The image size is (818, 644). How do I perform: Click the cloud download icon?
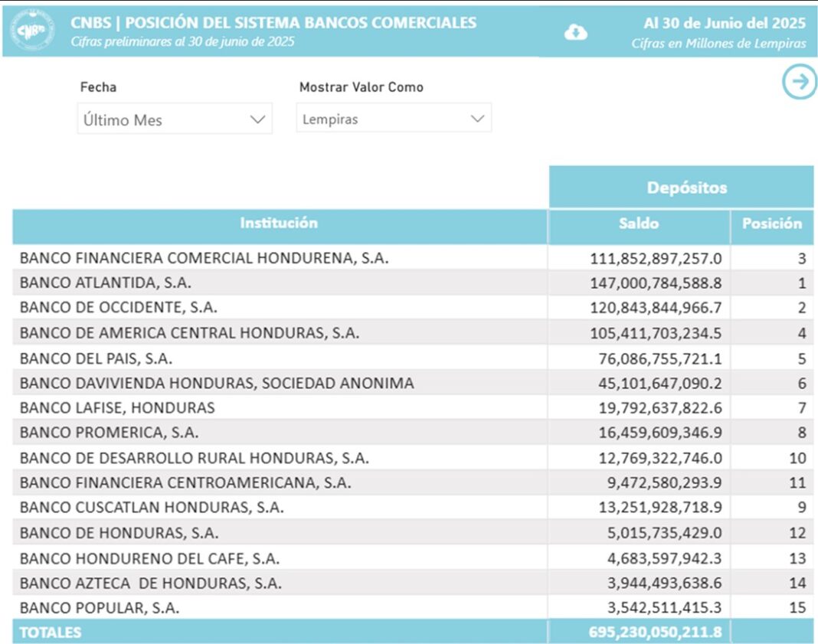tap(575, 32)
